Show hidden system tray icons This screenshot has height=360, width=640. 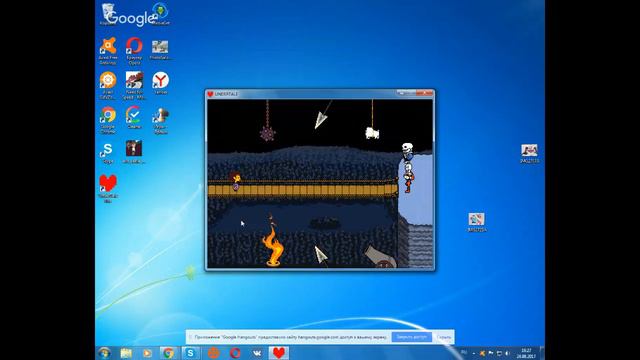pyautogui.click(x=473, y=353)
